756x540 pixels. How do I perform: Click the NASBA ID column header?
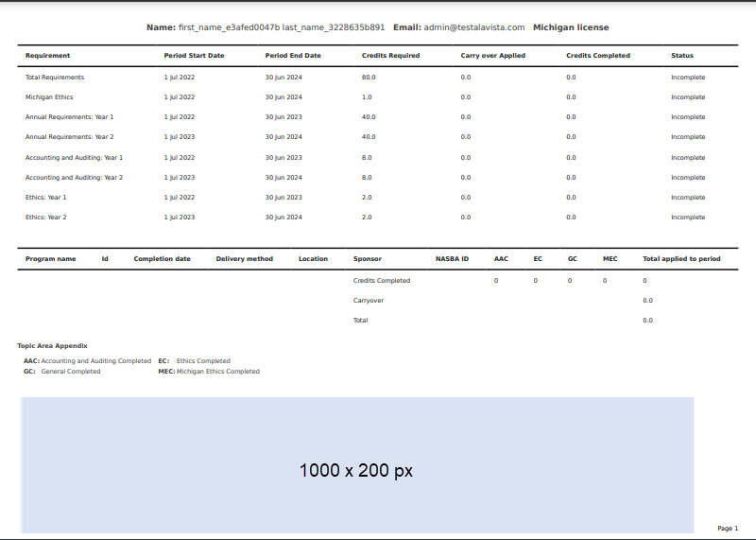click(x=452, y=259)
